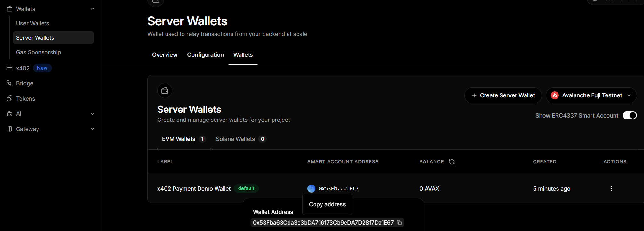Select the x402 card icon in sidebar

point(9,68)
